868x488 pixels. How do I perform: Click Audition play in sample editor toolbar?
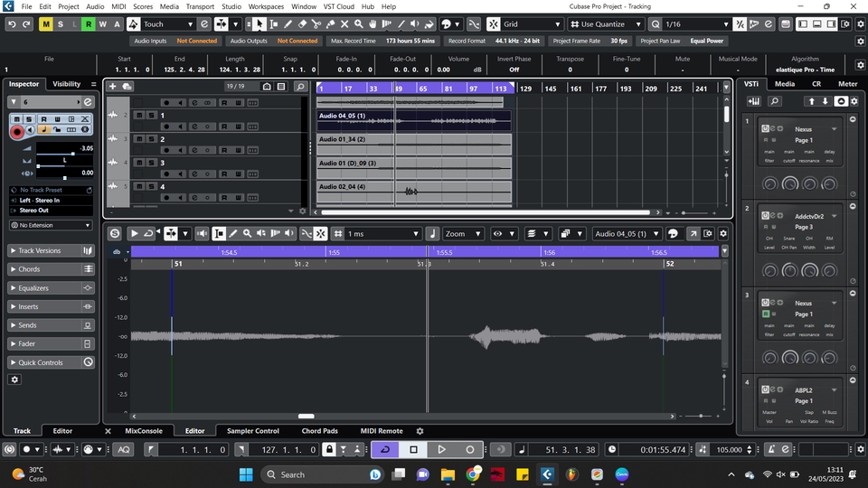pos(135,233)
